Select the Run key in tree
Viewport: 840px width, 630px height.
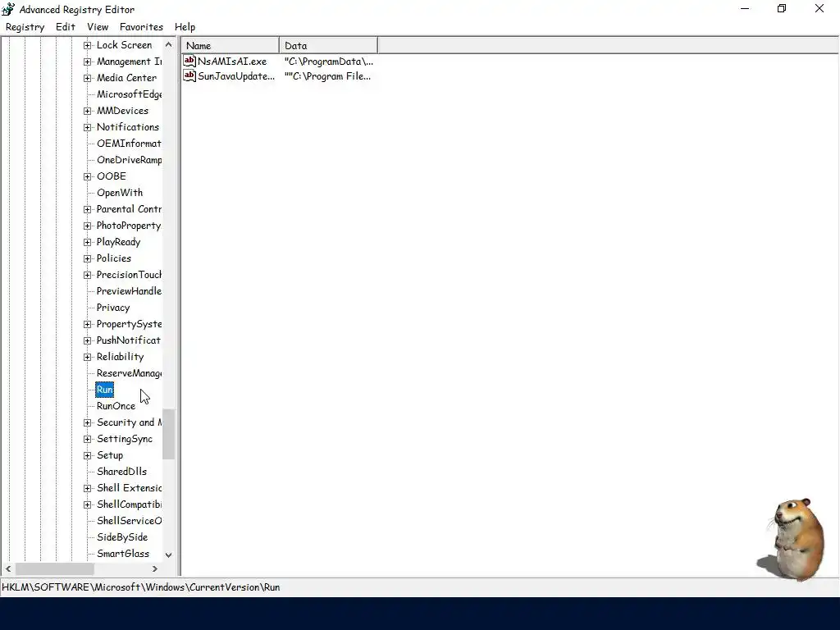point(104,390)
